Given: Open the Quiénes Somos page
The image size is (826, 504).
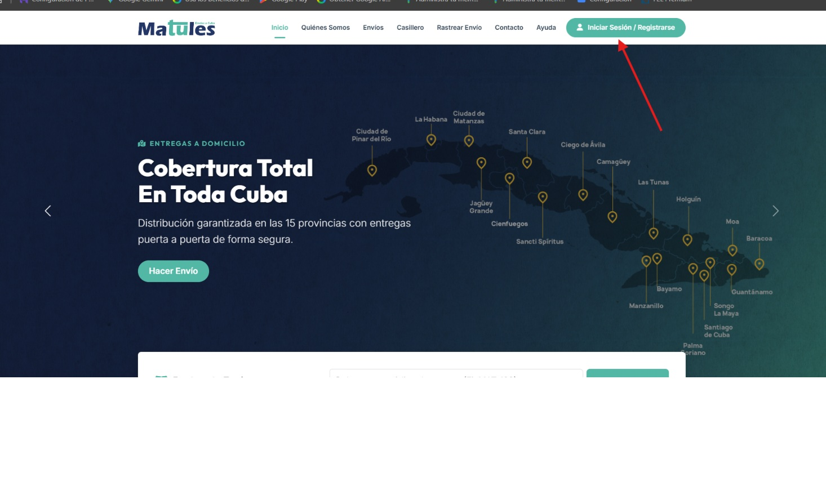Looking at the screenshot, I should tap(326, 28).
